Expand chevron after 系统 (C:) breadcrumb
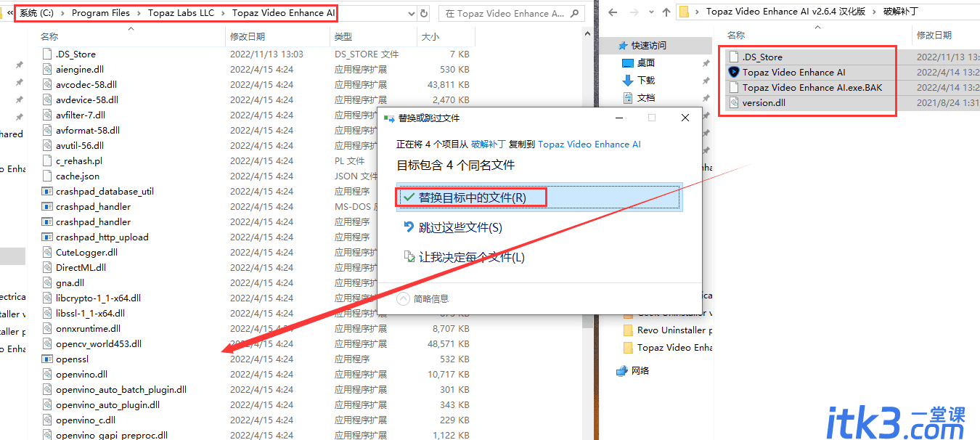This screenshot has height=440, width=980. click(x=62, y=12)
